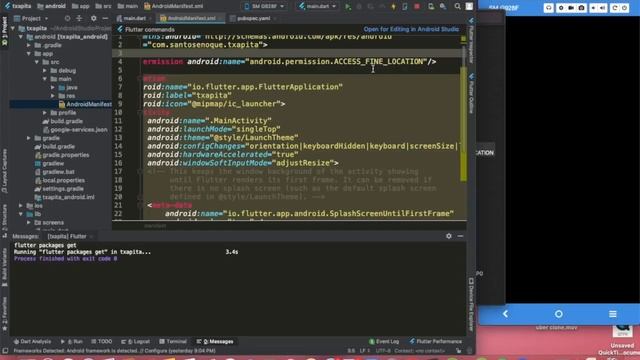This screenshot has height=360, width=640.
Task: Click the lock icon in the status bar
Action: click(x=459, y=351)
